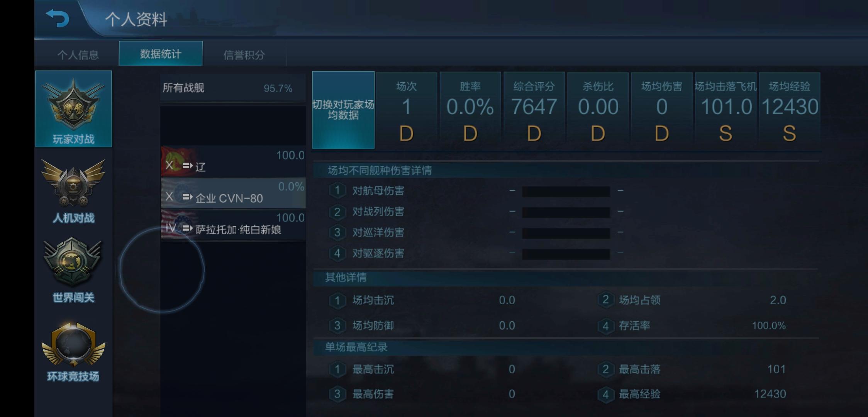Click the 对航母伤害 damage bar
This screenshot has width=868, height=417.
click(x=566, y=191)
